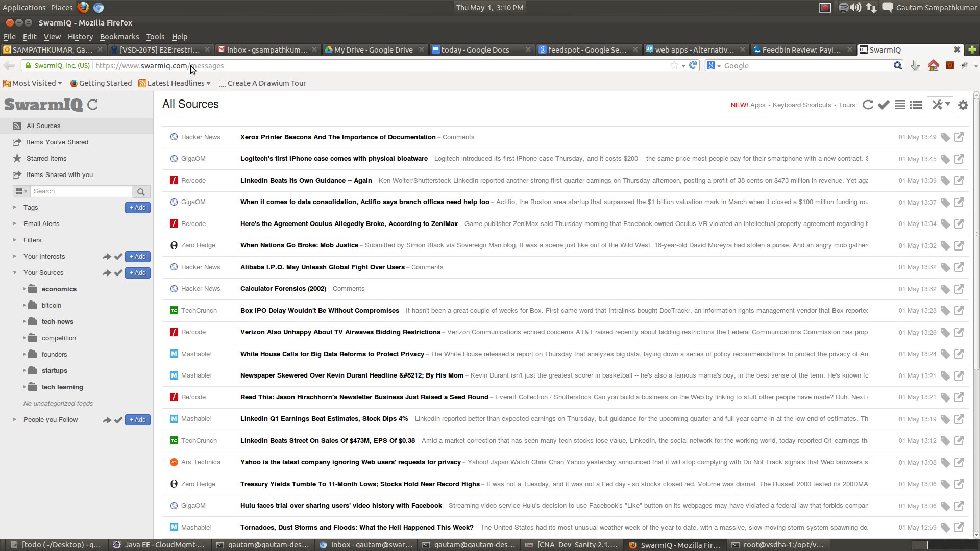Image resolution: width=980 pixels, height=551 pixels.
Task: Open the Tours link
Action: click(x=847, y=105)
